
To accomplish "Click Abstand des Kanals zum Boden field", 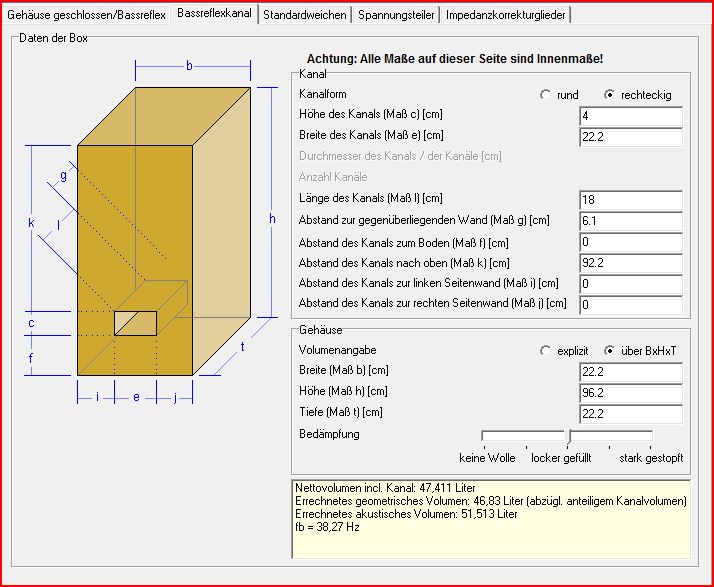I will tap(630, 241).
